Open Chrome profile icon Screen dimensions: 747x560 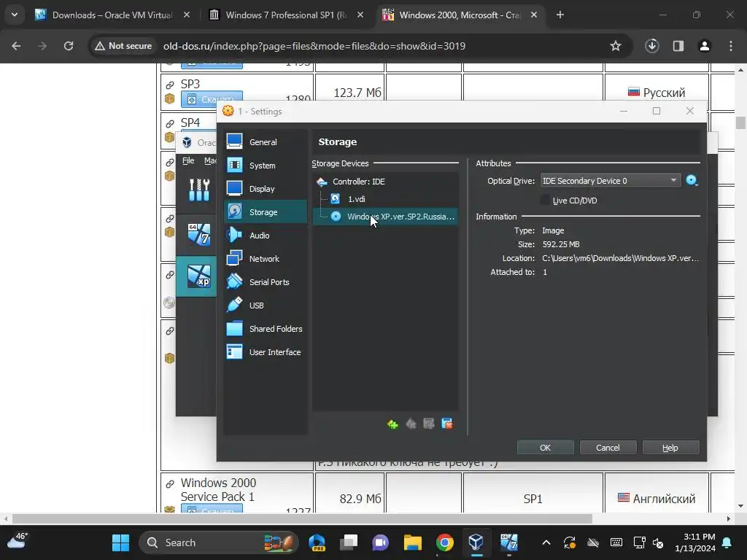coord(704,46)
